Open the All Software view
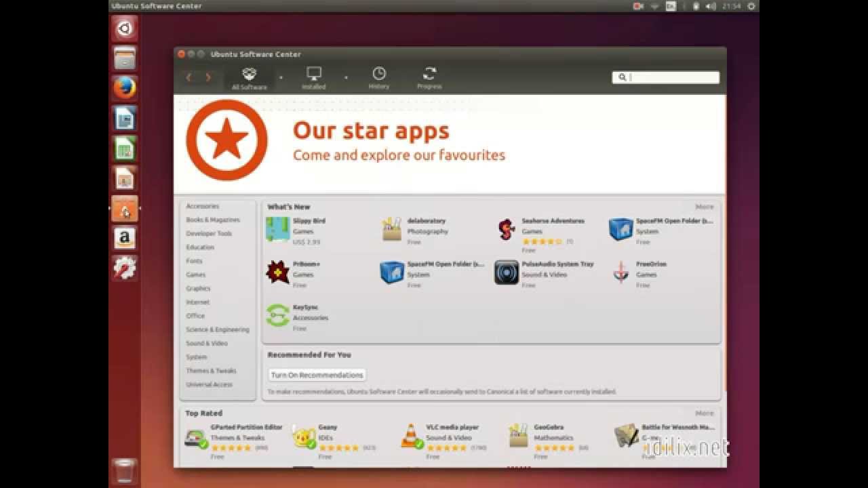The height and width of the screenshot is (488, 868). pos(250,78)
